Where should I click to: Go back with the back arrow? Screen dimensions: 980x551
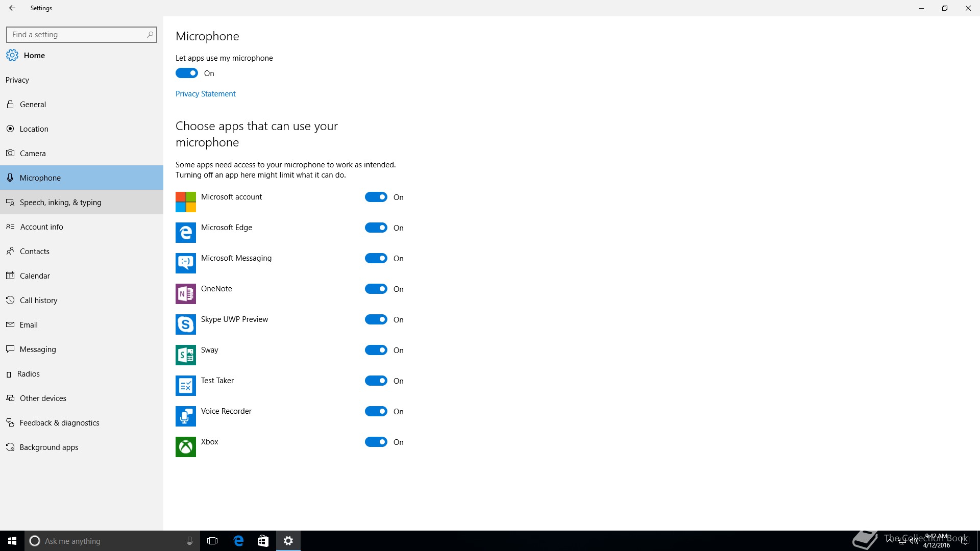pyautogui.click(x=12, y=8)
